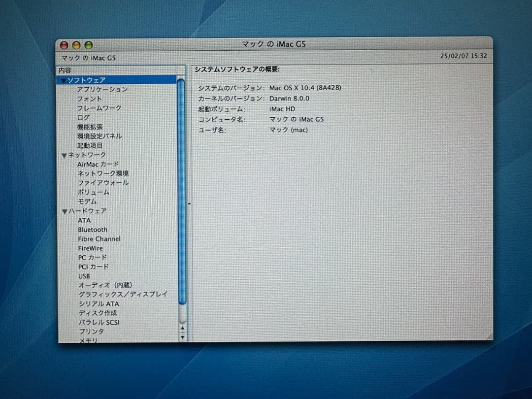The image size is (532, 399).
Task: Select ログ under ソフトウェア
Action: [x=83, y=117]
